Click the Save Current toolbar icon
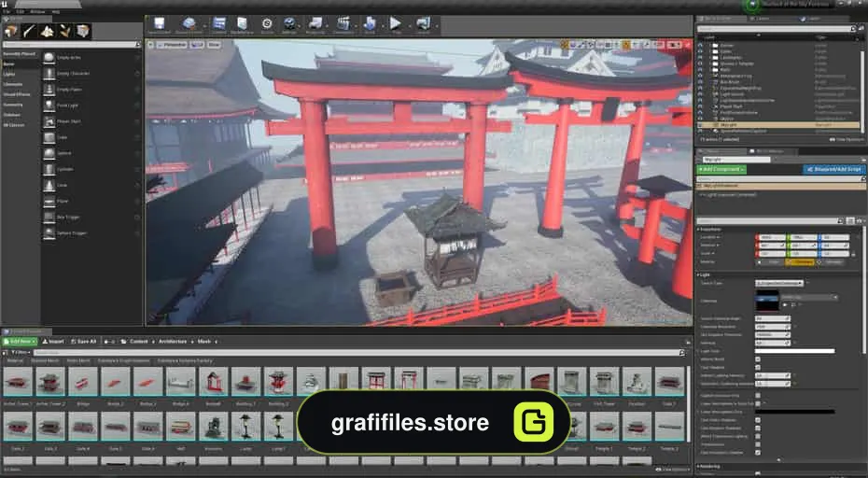The height and width of the screenshot is (478, 868). 160,25
